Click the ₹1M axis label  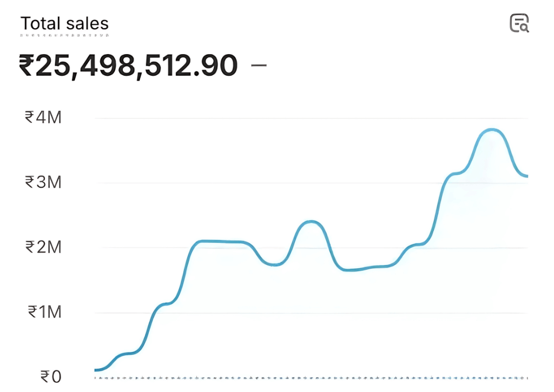[x=43, y=312]
